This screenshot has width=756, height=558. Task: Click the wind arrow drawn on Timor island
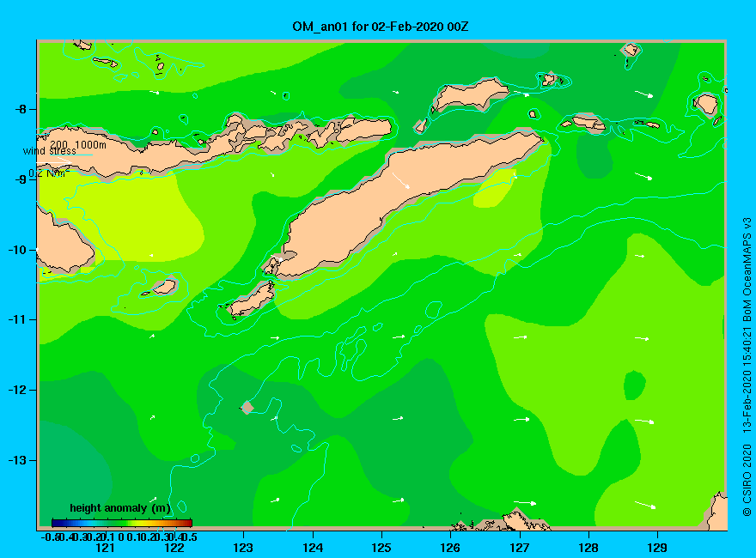pos(400,180)
